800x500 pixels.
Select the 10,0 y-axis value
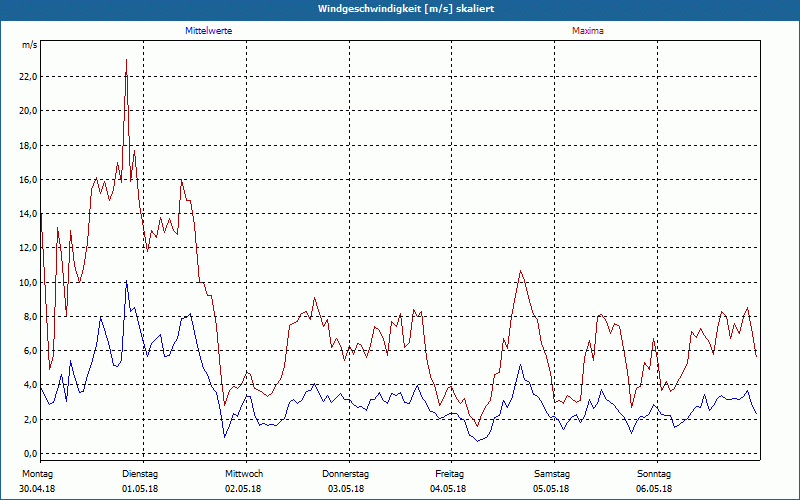point(29,282)
